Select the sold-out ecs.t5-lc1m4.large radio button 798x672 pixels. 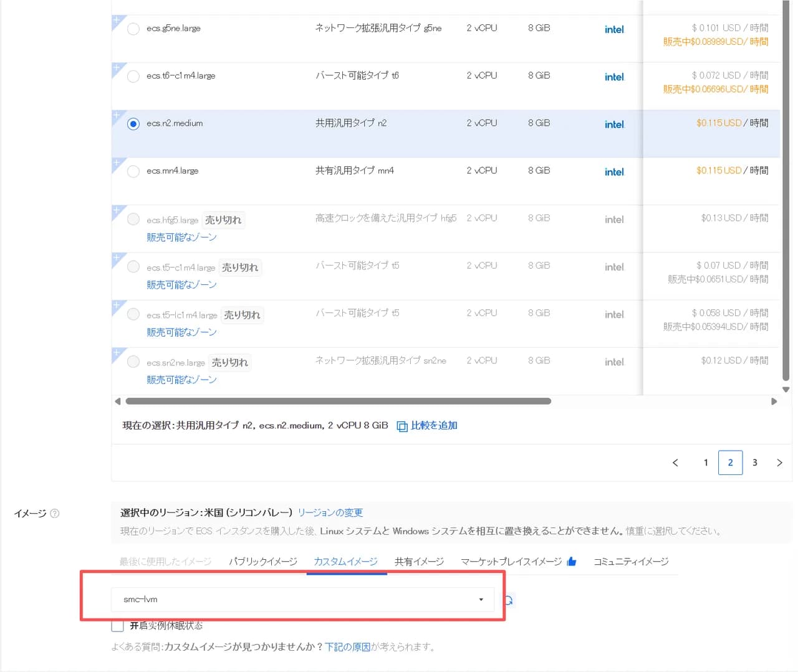(x=133, y=314)
